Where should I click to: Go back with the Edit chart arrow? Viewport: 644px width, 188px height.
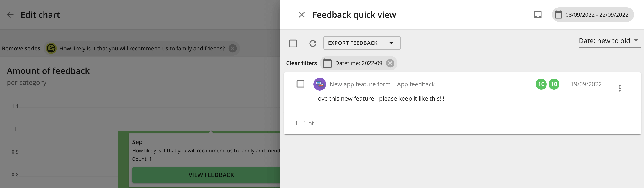(x=10, y=15)
